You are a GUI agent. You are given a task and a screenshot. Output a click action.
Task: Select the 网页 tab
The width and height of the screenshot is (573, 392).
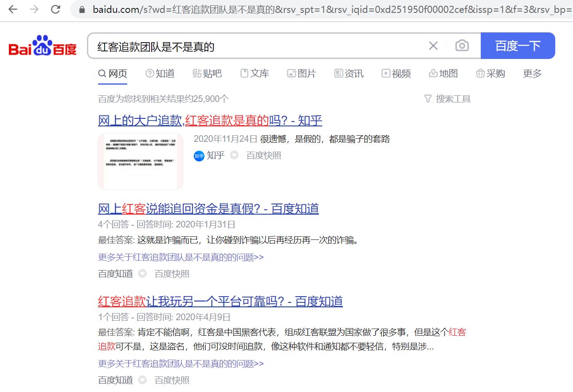tap(113, 74)
